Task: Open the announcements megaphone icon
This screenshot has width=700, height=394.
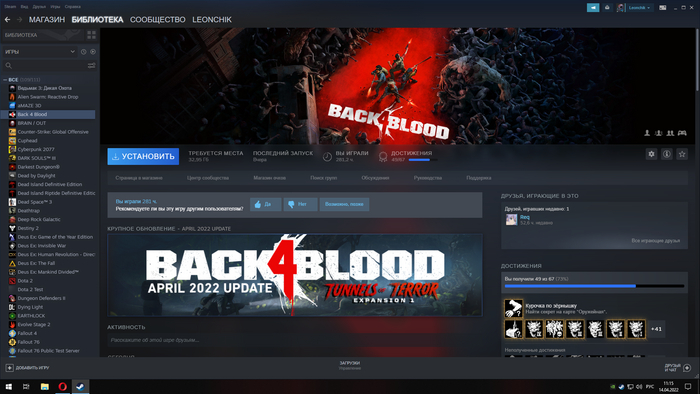Action: click(593, 8)
